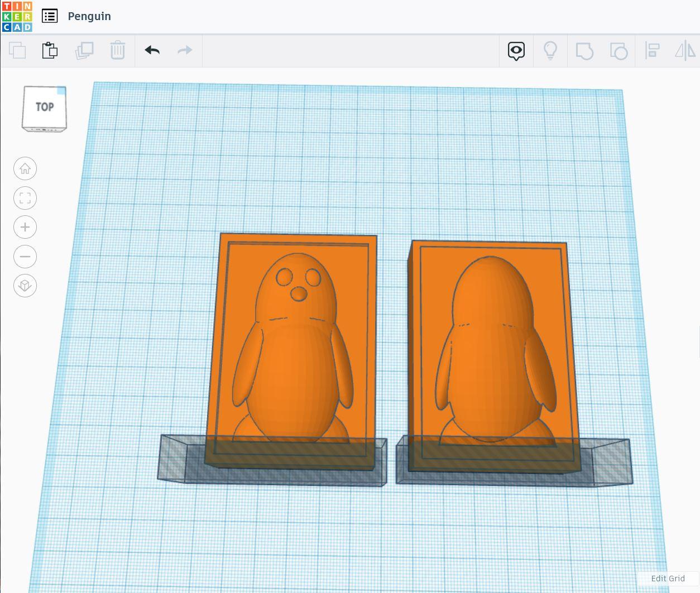Click the Delete trash can icon
700x593 pixels.
coord(117,51)
